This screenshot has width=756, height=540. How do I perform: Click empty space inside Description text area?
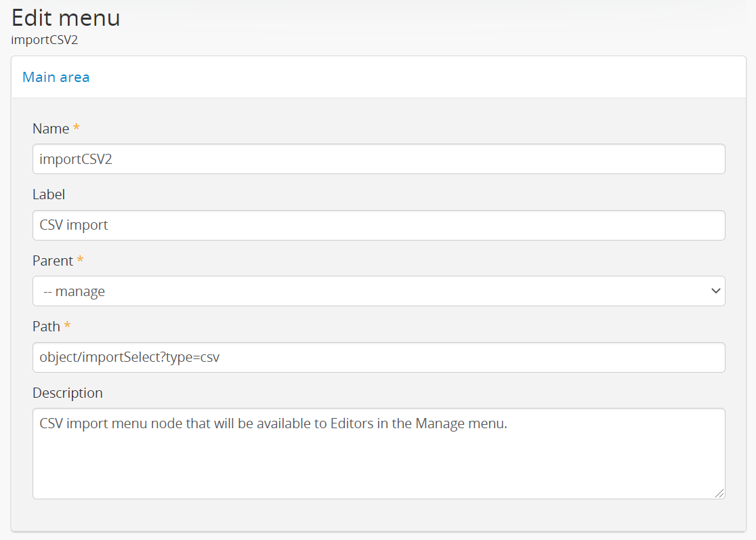pyautogui.click(x=378, y=468)
